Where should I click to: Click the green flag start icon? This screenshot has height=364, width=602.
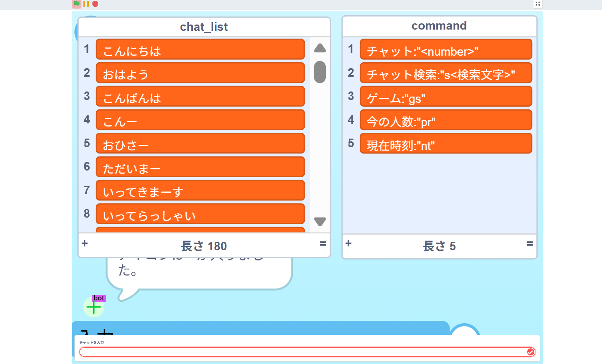[x=77, y=4]
